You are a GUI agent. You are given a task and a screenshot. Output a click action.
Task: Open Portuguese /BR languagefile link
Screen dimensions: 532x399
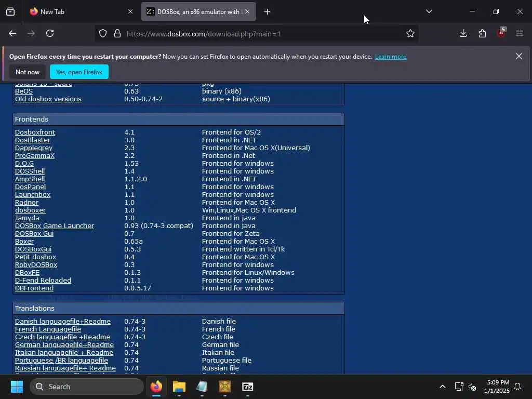tap(61, 361)
